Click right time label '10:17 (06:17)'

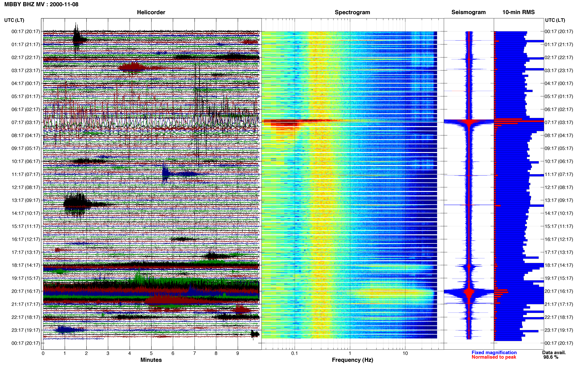[x=559, y=161]
